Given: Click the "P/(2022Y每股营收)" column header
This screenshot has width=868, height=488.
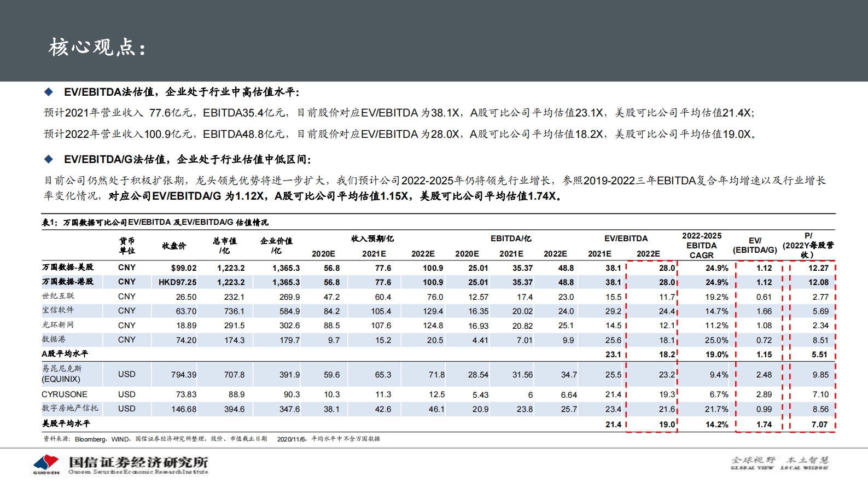Looking at the screenshot, I should coord(808,245).
